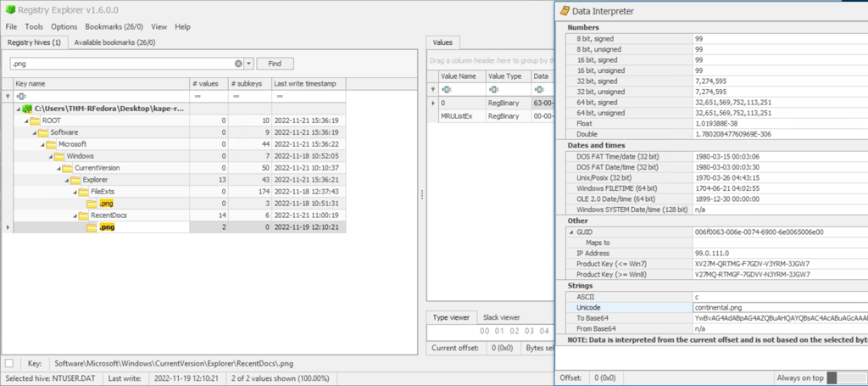Collapse the GUID row in Data Interpreter
Screen dimensions: 868x386
click(572, 232)
